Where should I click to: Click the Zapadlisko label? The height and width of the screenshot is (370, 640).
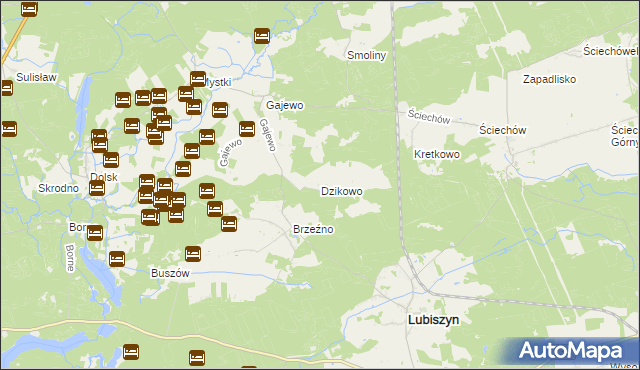pyautogui.click(x=549, y=79)
